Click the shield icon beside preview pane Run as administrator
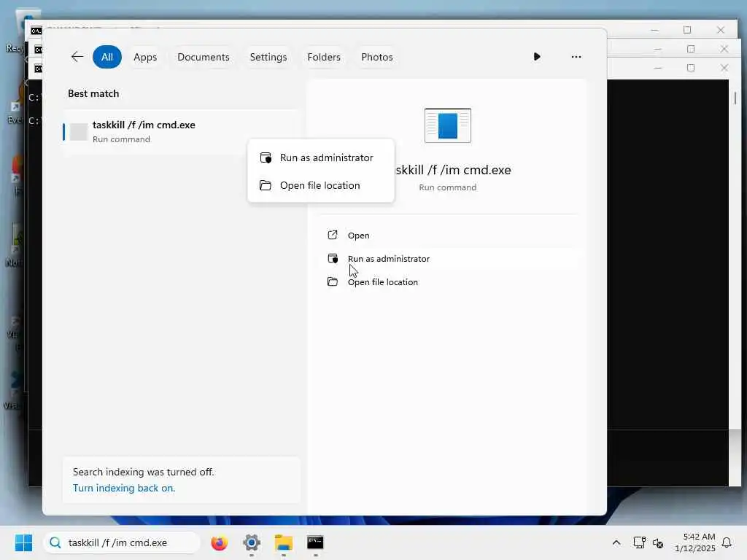Image resolution: width=747 pixels, height=560 pixels. pos(333,258)
